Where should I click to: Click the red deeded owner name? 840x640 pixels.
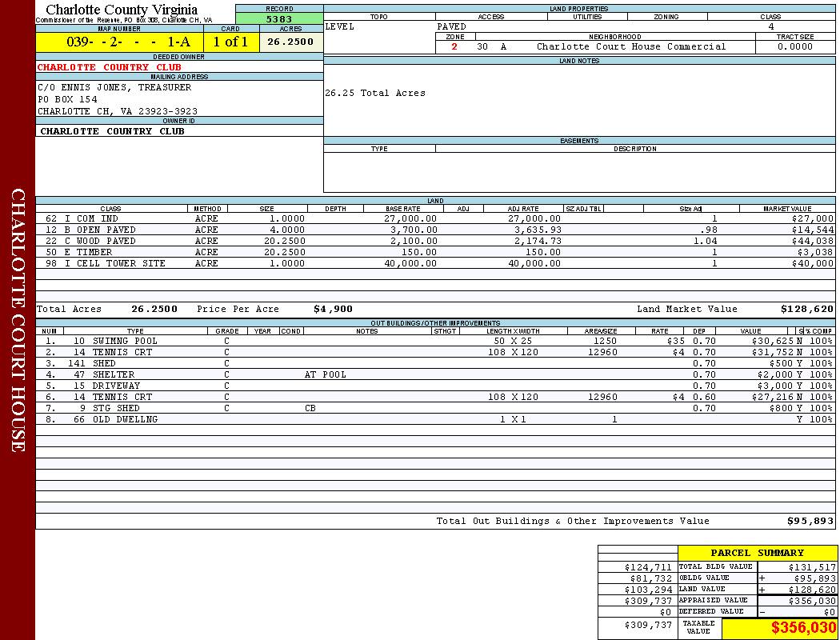tap(110, 67)
